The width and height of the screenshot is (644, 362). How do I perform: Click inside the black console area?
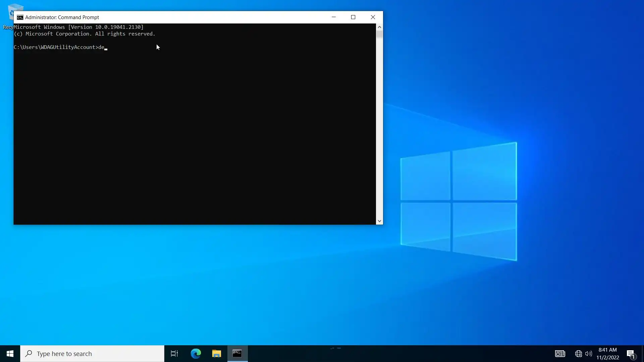click(x=195, y=134)
